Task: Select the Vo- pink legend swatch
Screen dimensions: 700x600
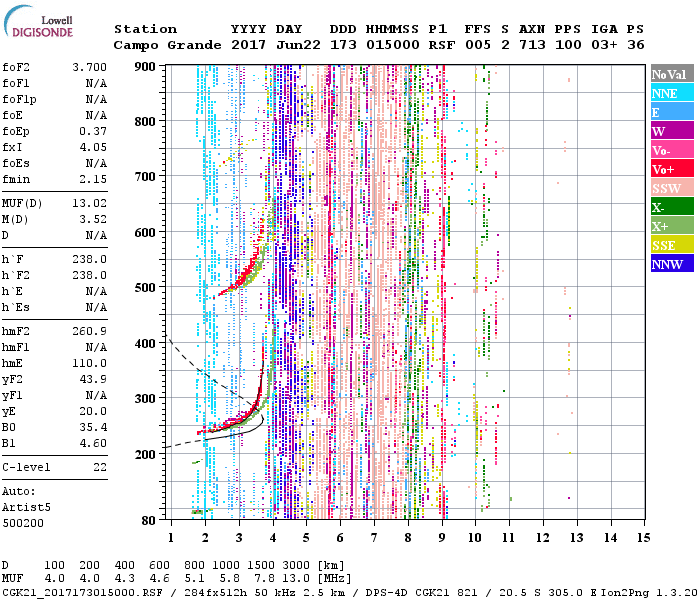Action: (671, 150)
